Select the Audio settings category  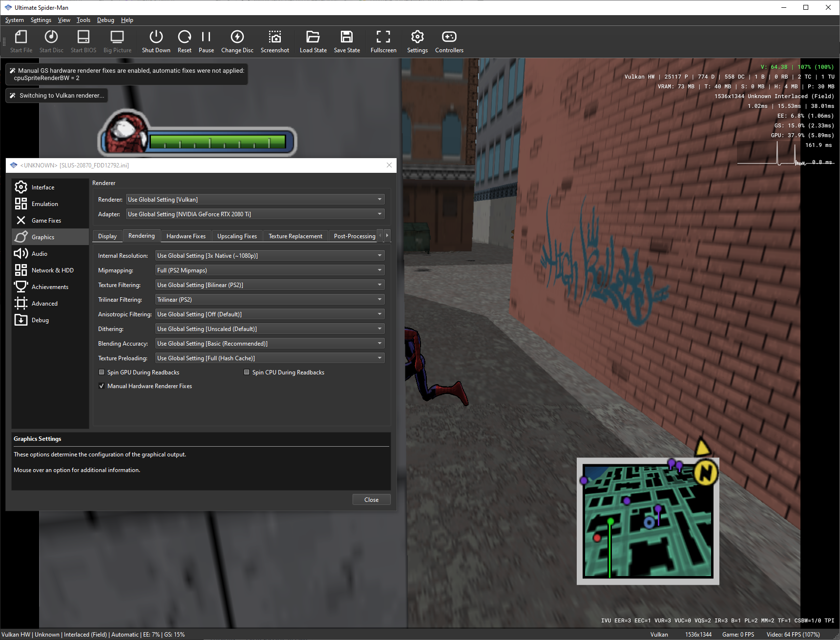coord(40,253)
